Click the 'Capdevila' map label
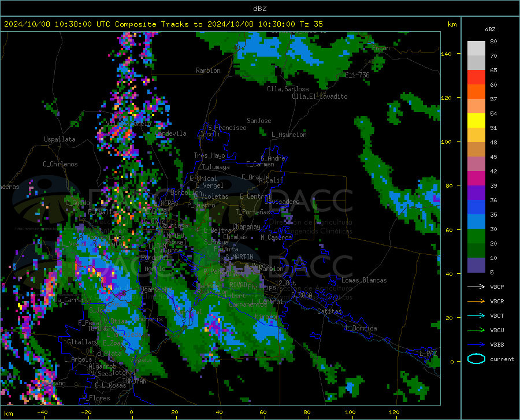 tap(170, 133)
